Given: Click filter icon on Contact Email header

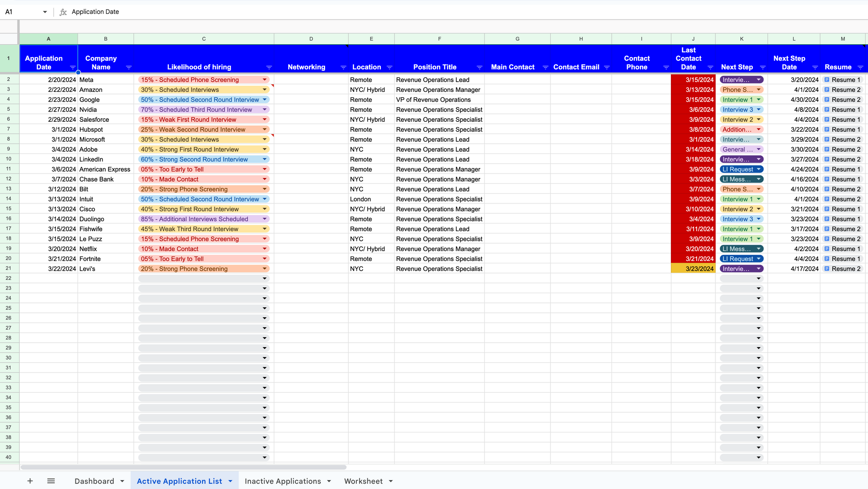Looking at the screenshot, I should (607, 67).
